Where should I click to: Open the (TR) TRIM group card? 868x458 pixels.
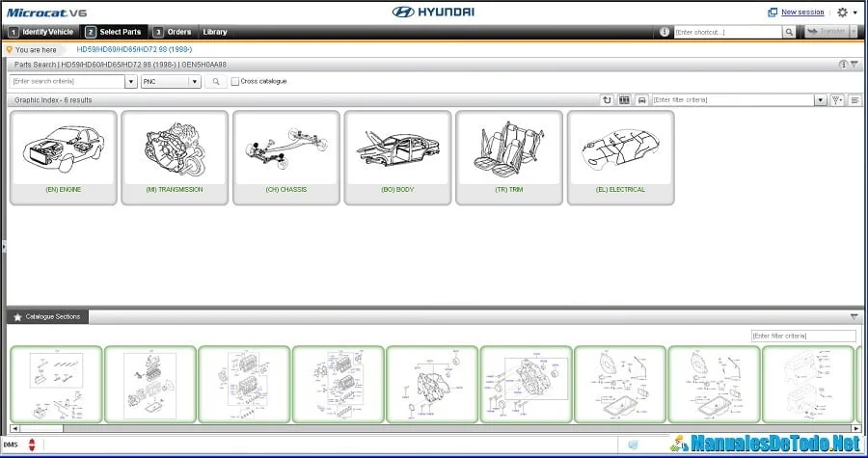(x=508, y=157)
